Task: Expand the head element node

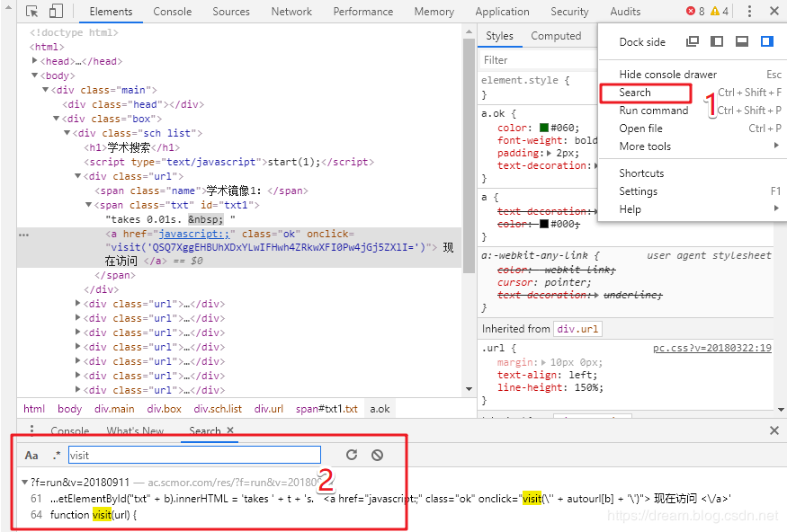Action: pos(35,61)
